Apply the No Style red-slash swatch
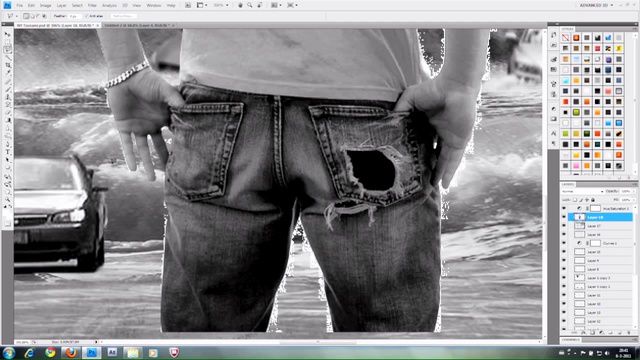Viewport: 640px width, 360px height. [x=565, y=38]
